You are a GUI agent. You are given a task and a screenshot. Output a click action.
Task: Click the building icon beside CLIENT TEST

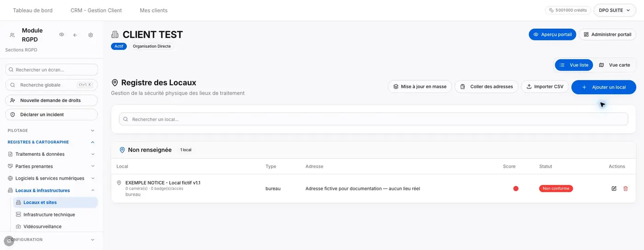point(115,34)
